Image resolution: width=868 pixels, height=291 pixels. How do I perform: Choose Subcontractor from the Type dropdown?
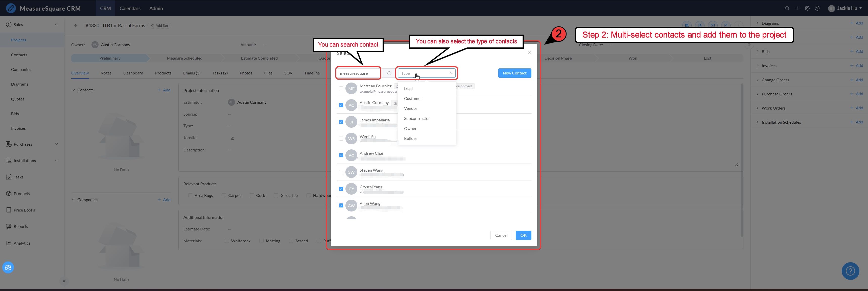click(x=417, y=118)
